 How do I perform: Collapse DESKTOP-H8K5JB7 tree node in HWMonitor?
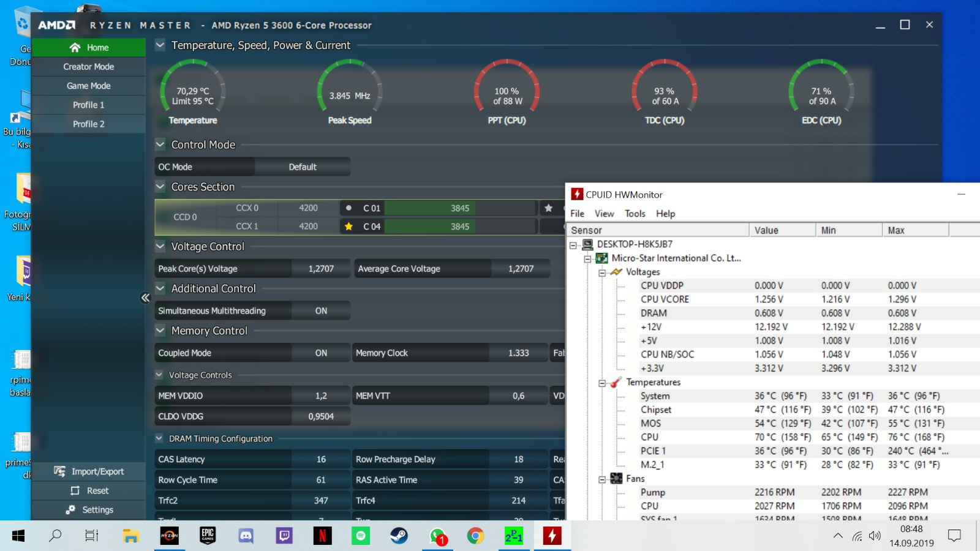[573, 246]
